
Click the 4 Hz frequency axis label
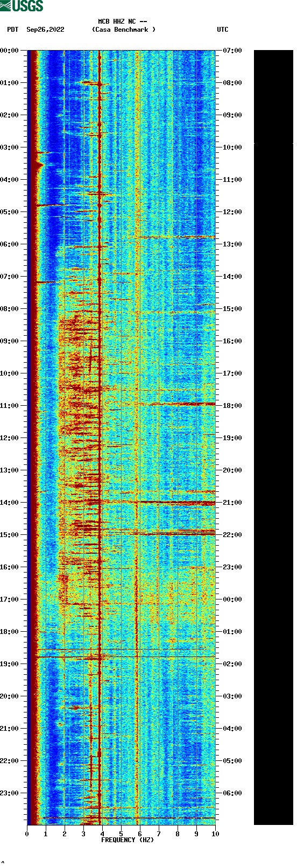point(102,834)
